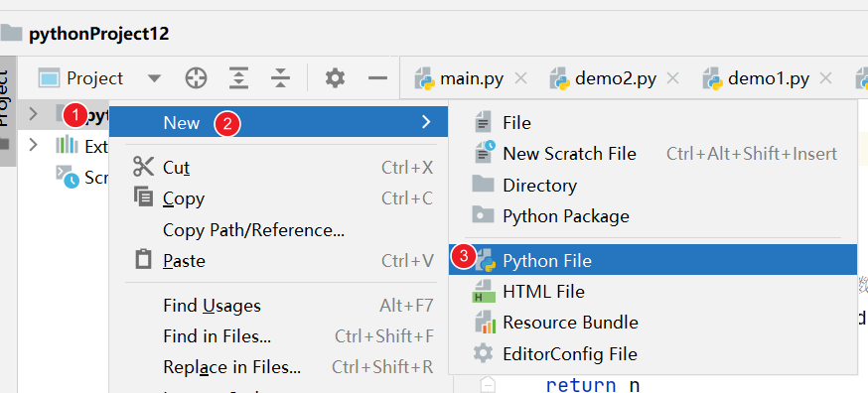This screenshot has height=393, width=868.
Task: Click the External Libraries bar-chart icon
Action: (x=67, y=146)
